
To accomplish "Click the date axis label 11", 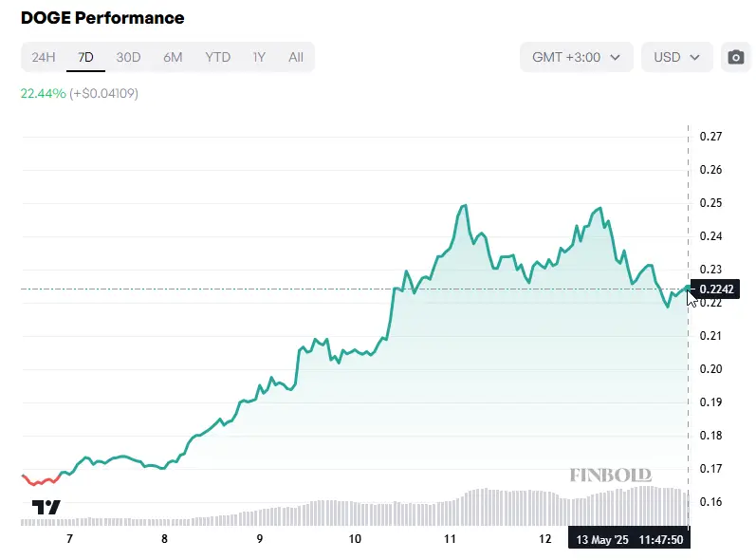I will (450, 539).
